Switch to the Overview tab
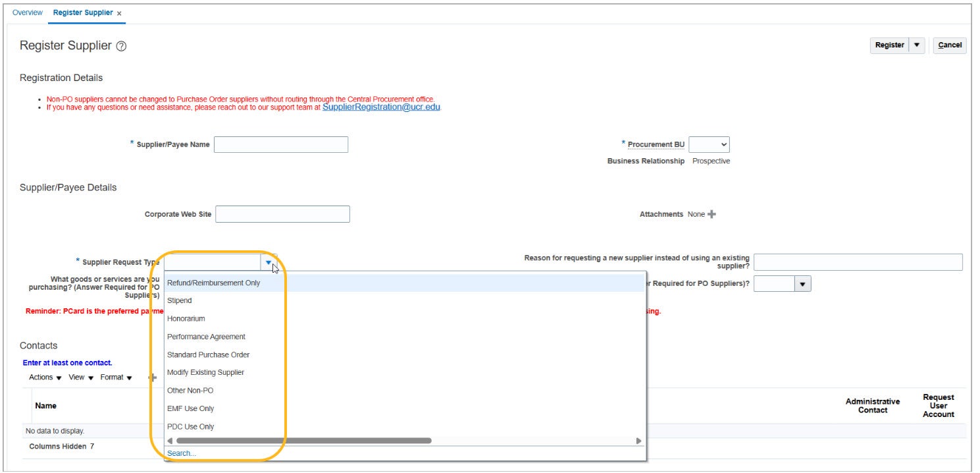980x473 pixels. [28, 13]
